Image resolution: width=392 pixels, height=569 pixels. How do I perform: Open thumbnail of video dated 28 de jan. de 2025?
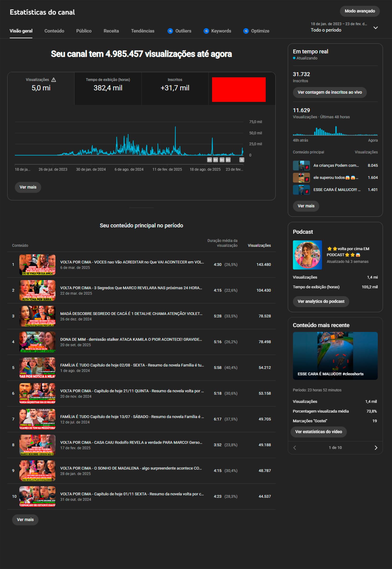coord(37,471)
